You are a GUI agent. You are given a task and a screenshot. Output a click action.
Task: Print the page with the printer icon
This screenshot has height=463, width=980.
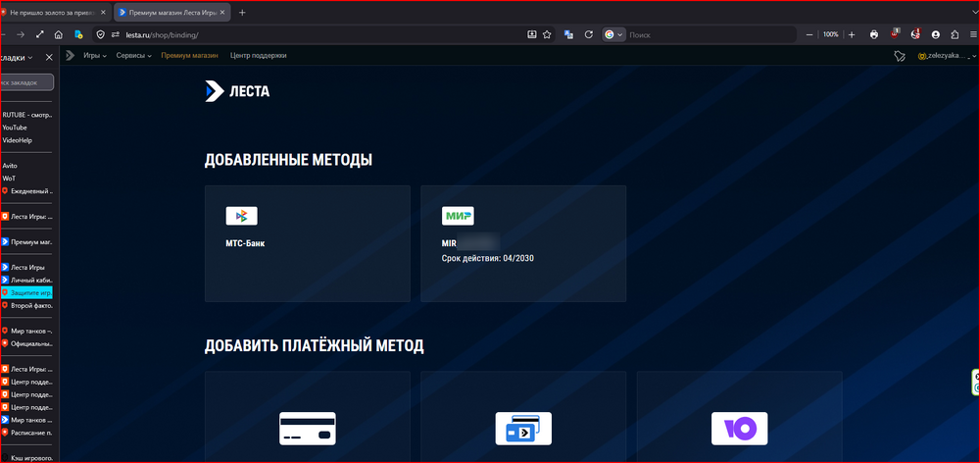click(874, 35)
